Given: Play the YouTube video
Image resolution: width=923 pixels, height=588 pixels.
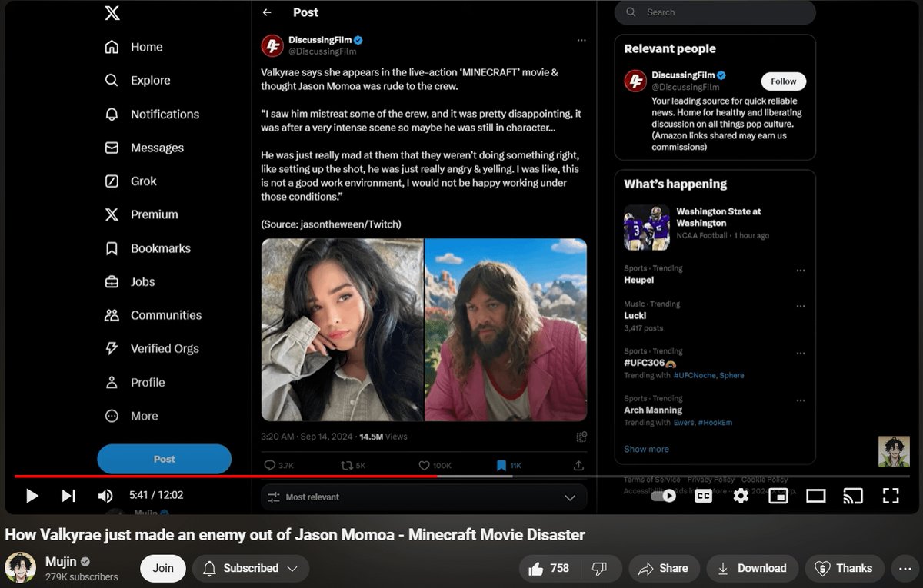Looking at the screenshot, I should [32, 496].
